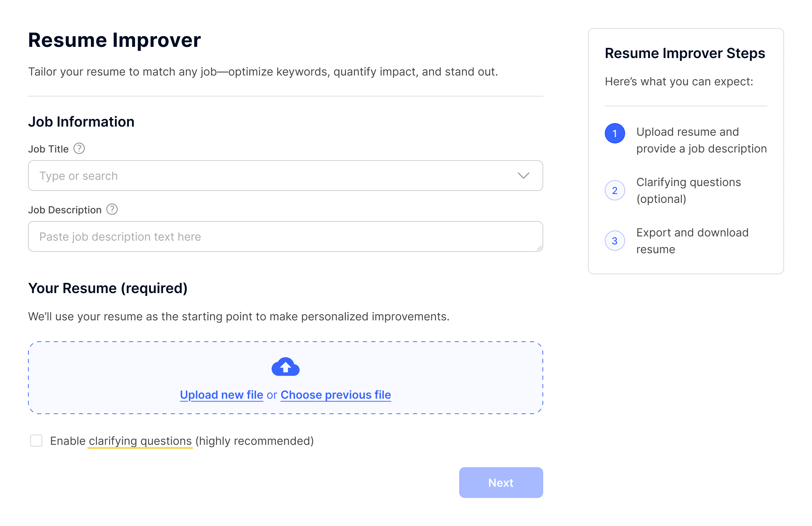Expand the Job Title dropdown chevron
The image size is (812, 526).
click(523, 176)
